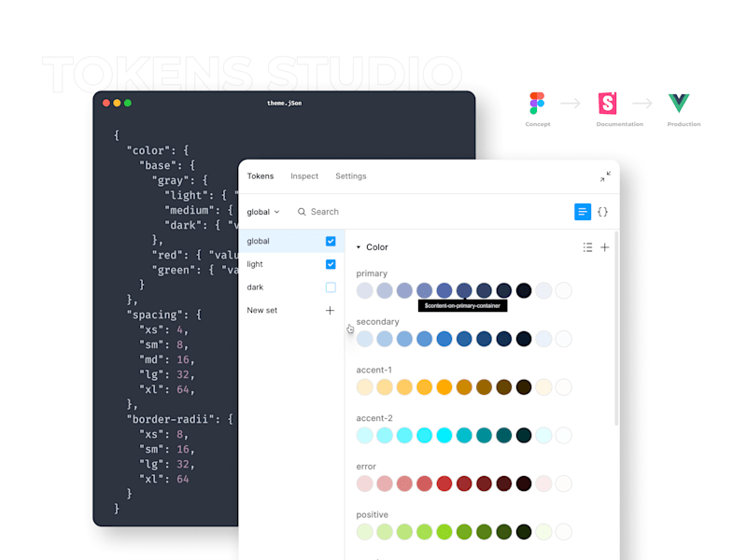Click the red close button of editor window
This screenshot has height=560, width=747.
click(106, 103)
